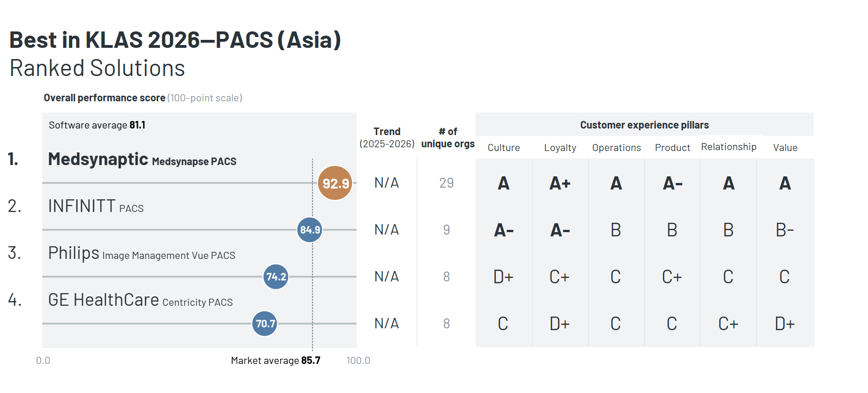Select the 70.7 score bubble
The height and width of the screenshot is (393, 868).
[265, 324]
